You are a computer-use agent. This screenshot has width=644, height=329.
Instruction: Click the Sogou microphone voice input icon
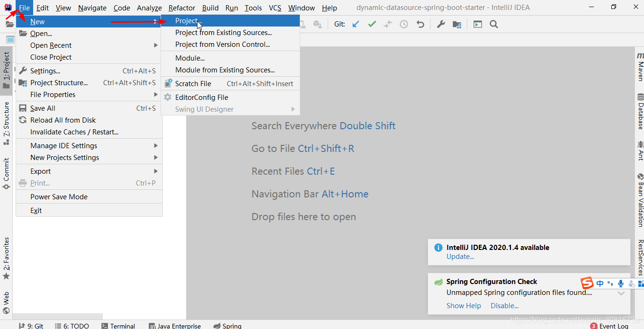click(621, 284)
